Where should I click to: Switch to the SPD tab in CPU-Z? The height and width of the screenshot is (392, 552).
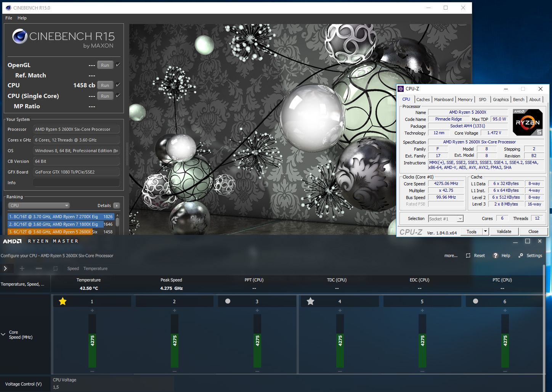[x=482, y=100]
